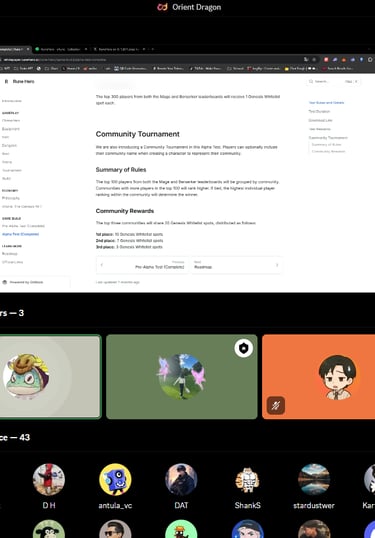This screenshot has width=375, height=538.
Task: Click the Rune Hero docs logo
Action: click(20, 81)
